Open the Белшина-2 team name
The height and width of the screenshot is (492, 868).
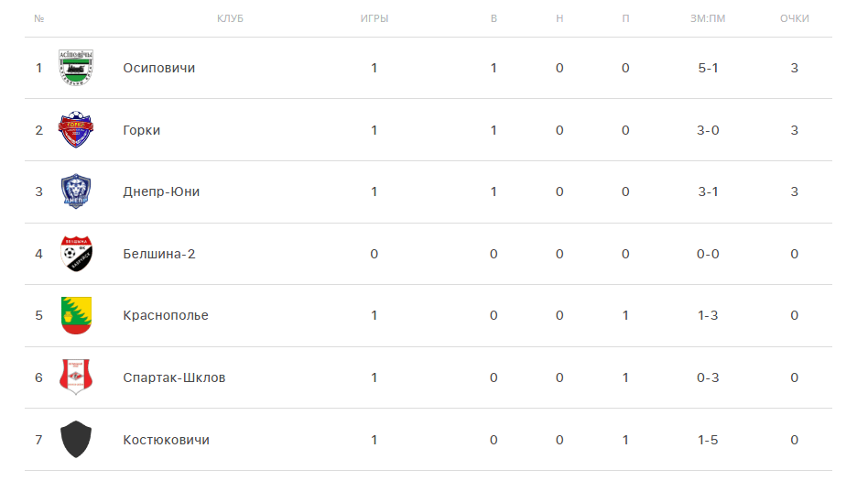click(x=159, y=254)
